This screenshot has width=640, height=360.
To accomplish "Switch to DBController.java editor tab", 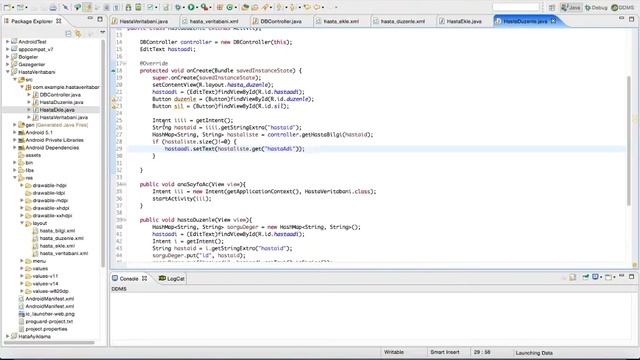I will click(x=281, y=21).
